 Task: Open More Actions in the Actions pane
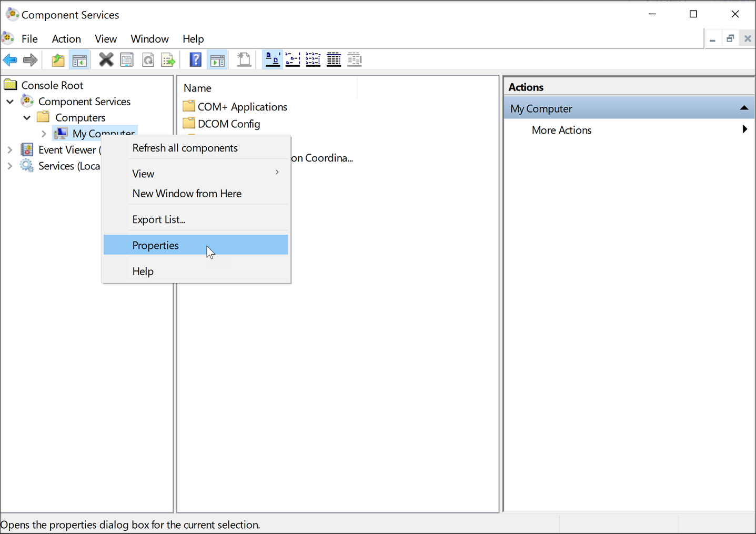tap(561, 130)
